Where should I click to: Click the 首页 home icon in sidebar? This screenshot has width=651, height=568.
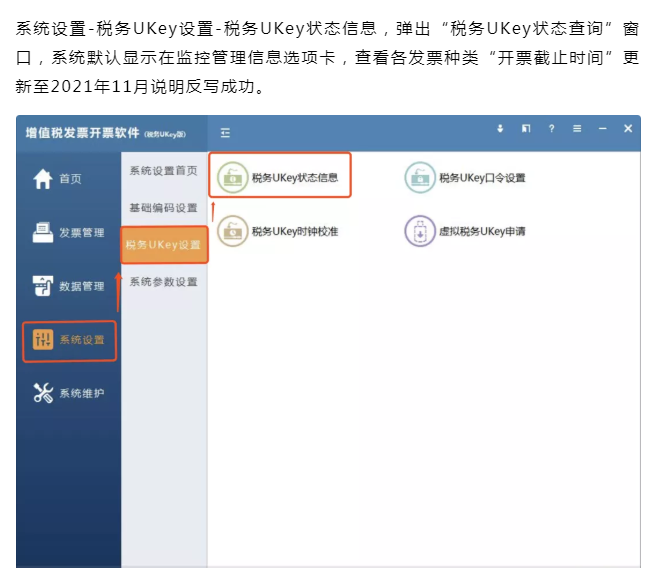pyautogui.click(x=42, y=179)
